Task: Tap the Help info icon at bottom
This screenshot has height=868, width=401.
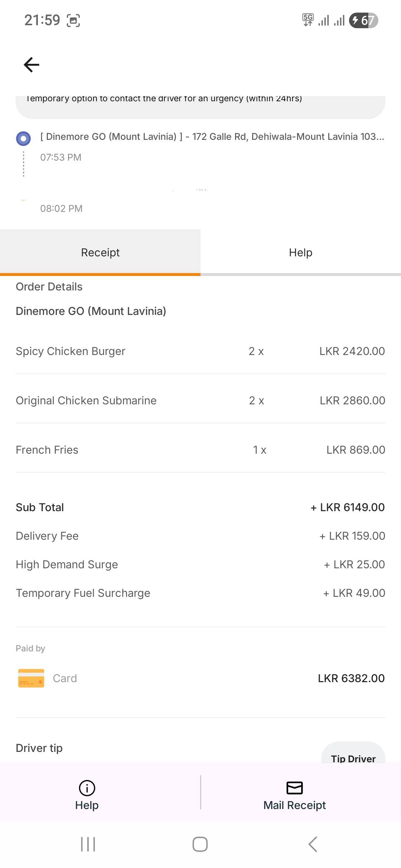Action: click(x=87, y=788)
